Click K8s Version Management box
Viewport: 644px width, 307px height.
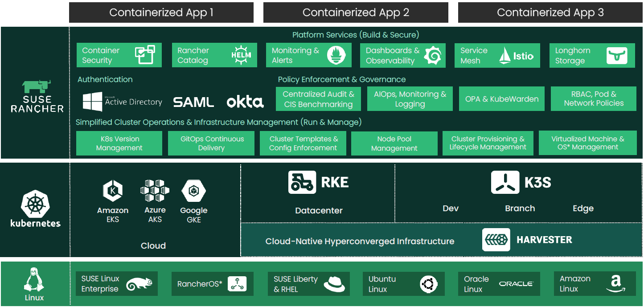pos(119,143)
